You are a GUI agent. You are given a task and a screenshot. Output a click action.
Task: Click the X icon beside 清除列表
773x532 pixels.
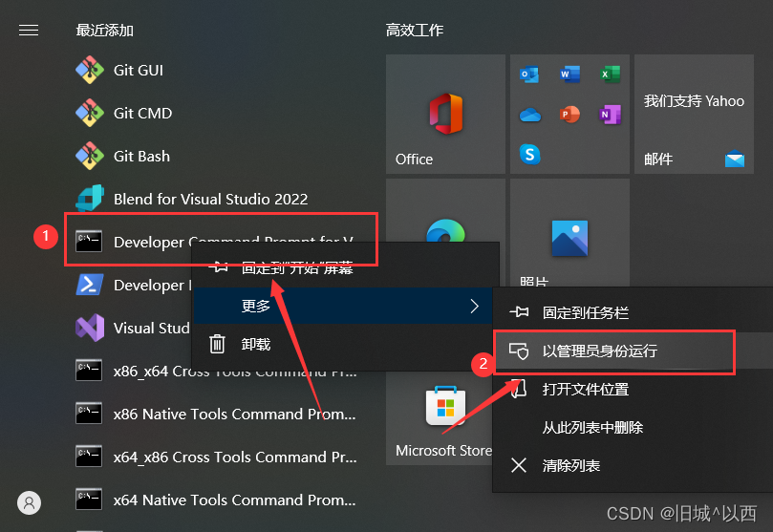pos(519,465)
